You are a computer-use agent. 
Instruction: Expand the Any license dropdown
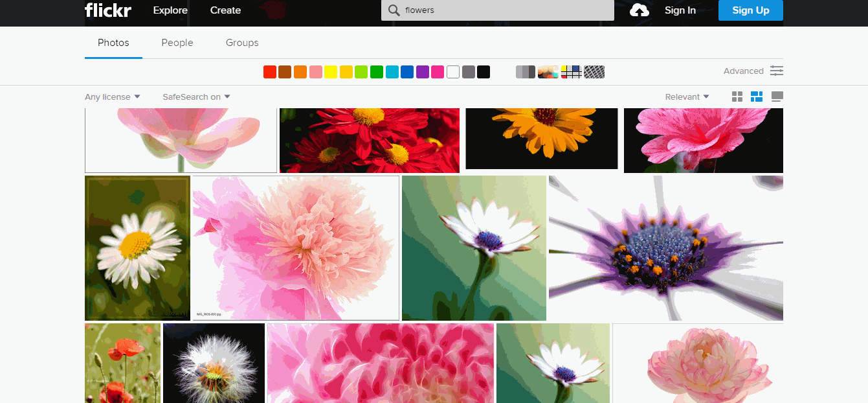point(113,97)
